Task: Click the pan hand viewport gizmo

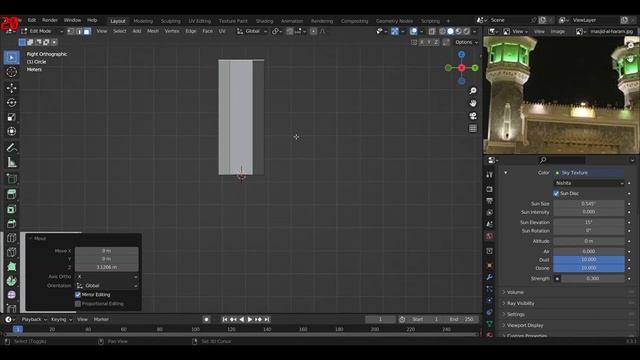Action: point(473,103)
